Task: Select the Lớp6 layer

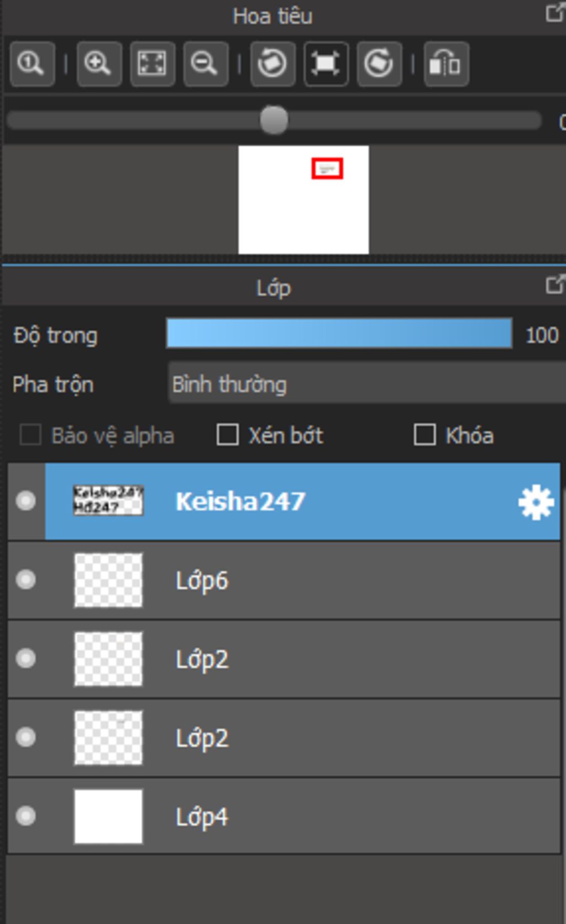Action: click(332, 580)
